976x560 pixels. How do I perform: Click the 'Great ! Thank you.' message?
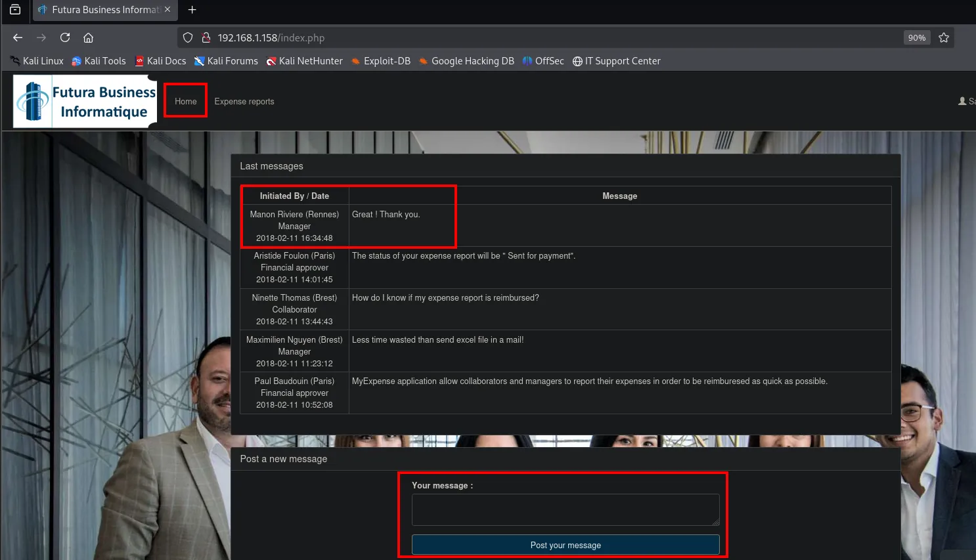(x=386, y=215)
